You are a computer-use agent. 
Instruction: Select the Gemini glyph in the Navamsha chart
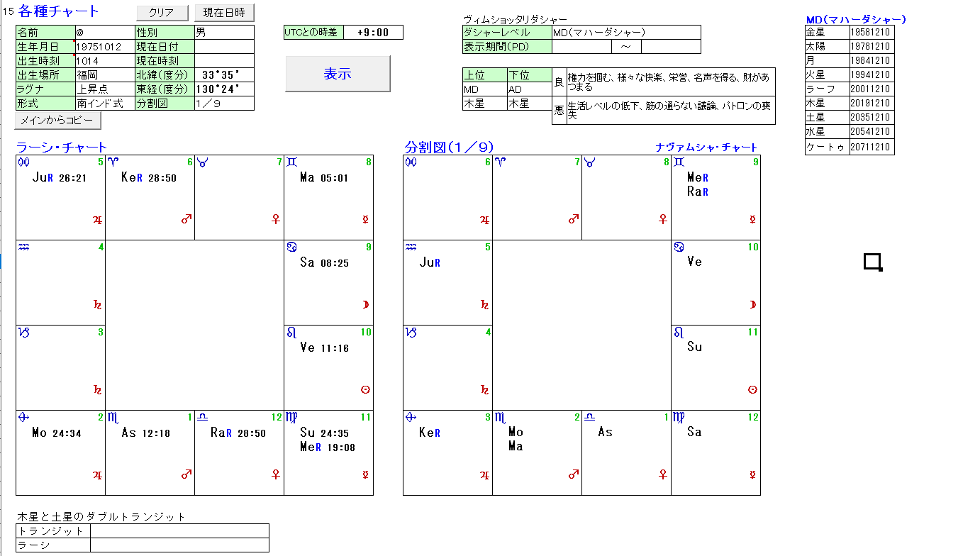(679, 162)
